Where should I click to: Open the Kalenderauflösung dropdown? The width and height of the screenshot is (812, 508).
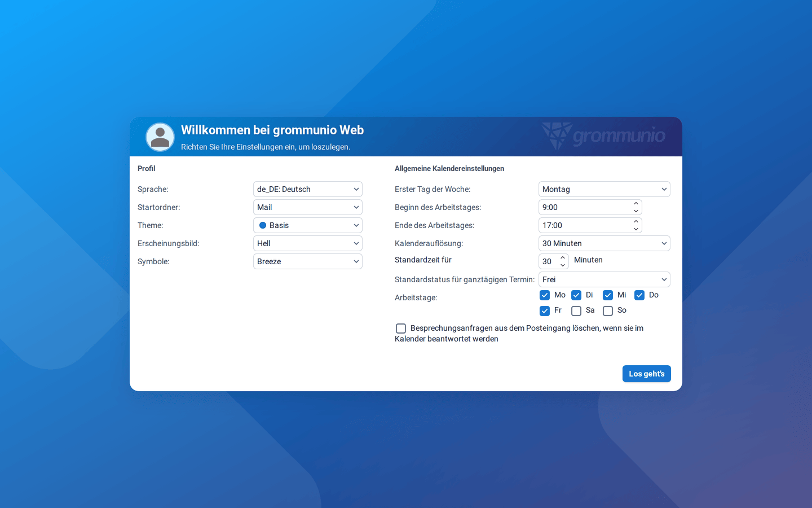click(604, 243)
